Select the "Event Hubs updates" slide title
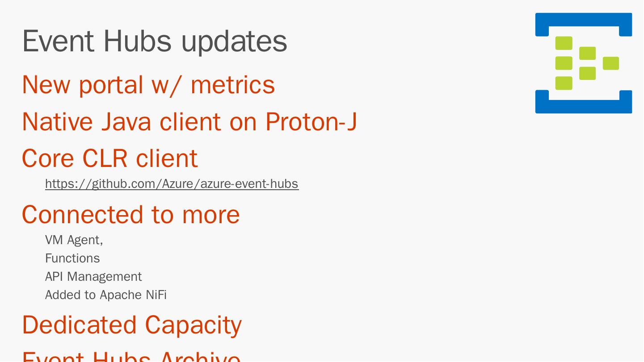 pyautogui.click(x=154, y=41)
